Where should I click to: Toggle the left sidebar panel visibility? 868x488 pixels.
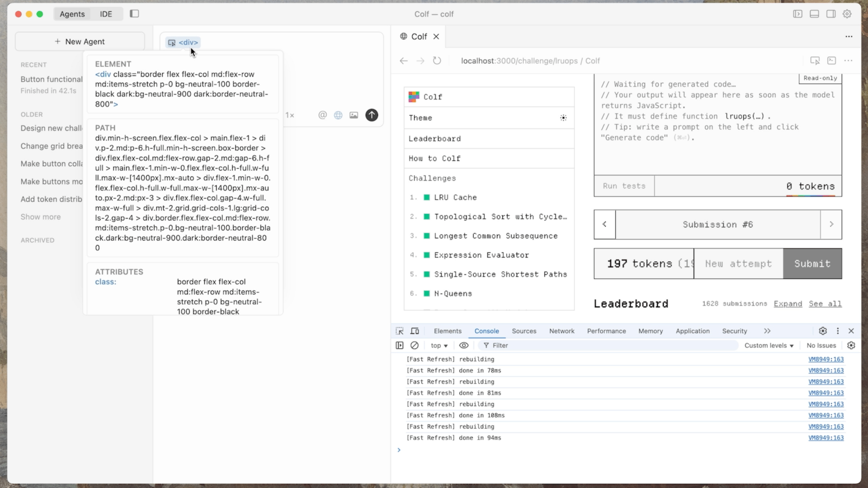[x=134, y=14]
